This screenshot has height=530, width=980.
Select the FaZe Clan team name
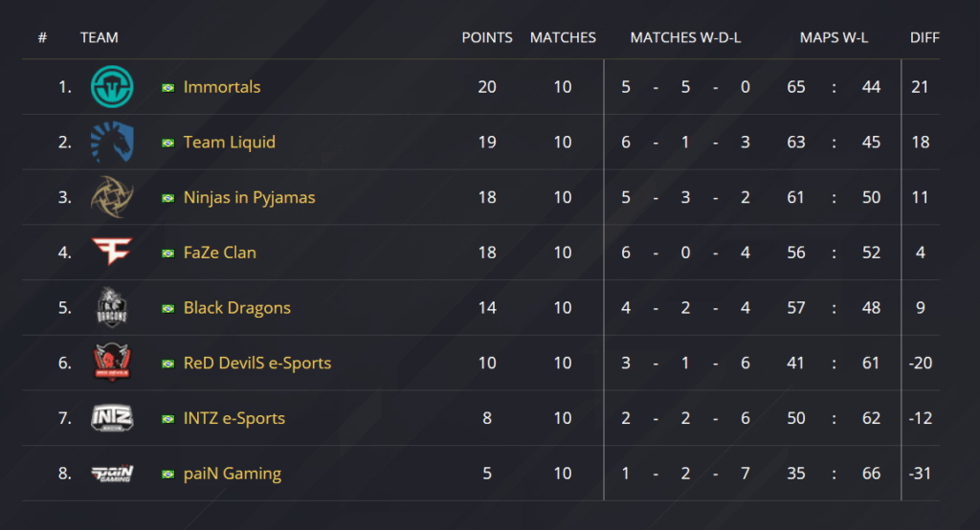coord(220,253)
